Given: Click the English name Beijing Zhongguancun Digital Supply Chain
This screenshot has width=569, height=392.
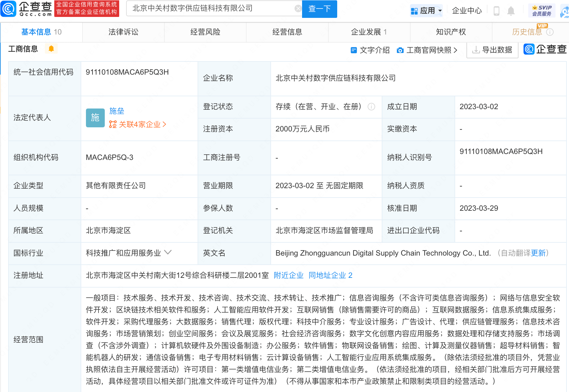Looking at the screenshot, I should click(x=383, y=253).
